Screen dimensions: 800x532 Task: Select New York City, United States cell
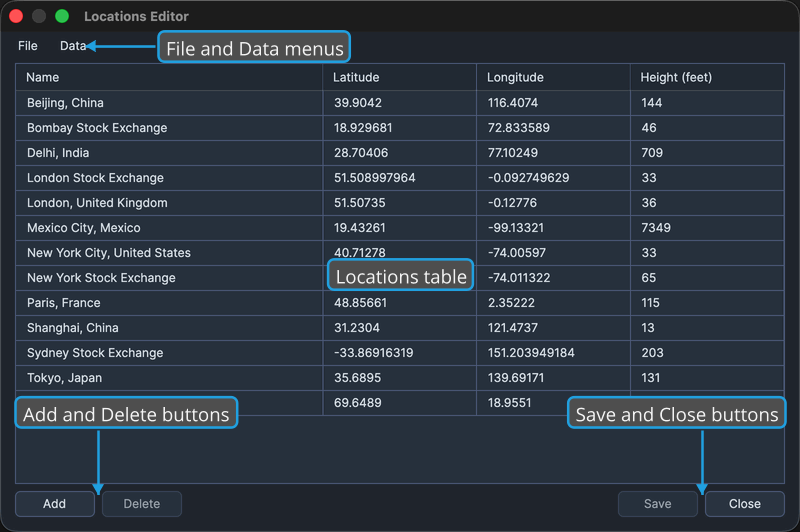click(x=169, y=253)
